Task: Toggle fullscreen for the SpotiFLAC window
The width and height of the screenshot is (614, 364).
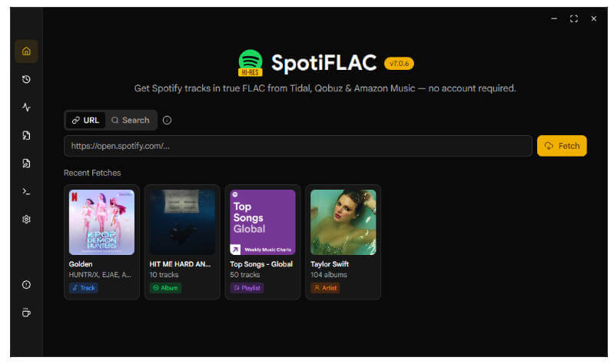Action: pyautogui.click(x=574, y=18)
